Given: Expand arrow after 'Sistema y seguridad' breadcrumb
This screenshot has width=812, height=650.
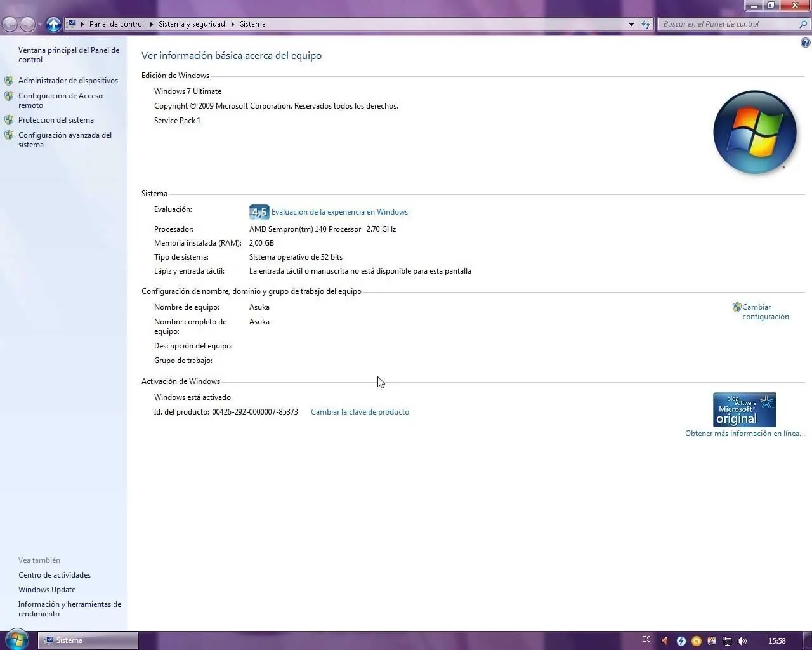Looking at the screenshot, I should pyautogui.click(x=233, y=24).
